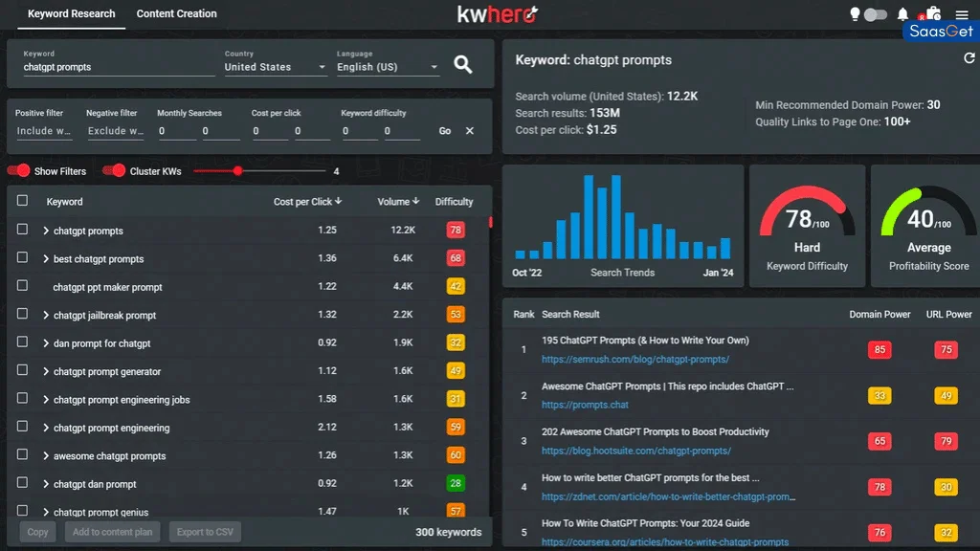This screenshot has height=551, width=980.
Task: Clear filters with the X icon
Action: pos(469,130)
